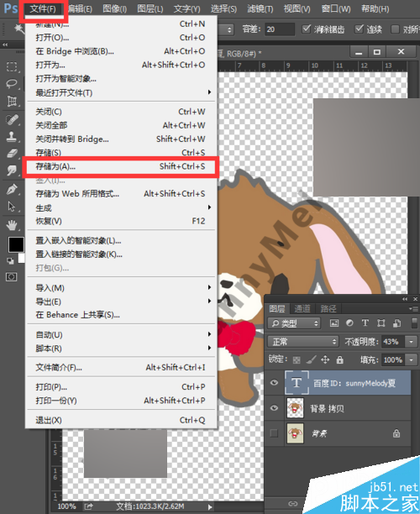Click the white background color swatch

pyautogui.click(x=22, y=259)
